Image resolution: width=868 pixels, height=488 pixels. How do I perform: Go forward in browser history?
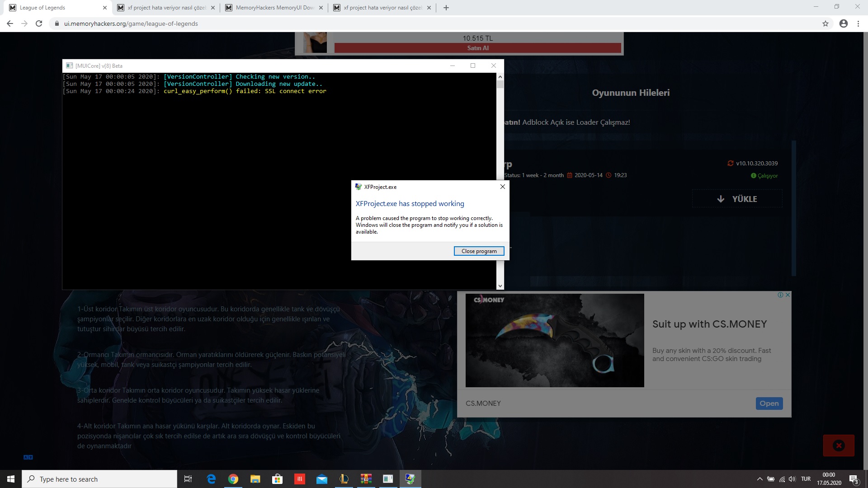tap(24, 23)
